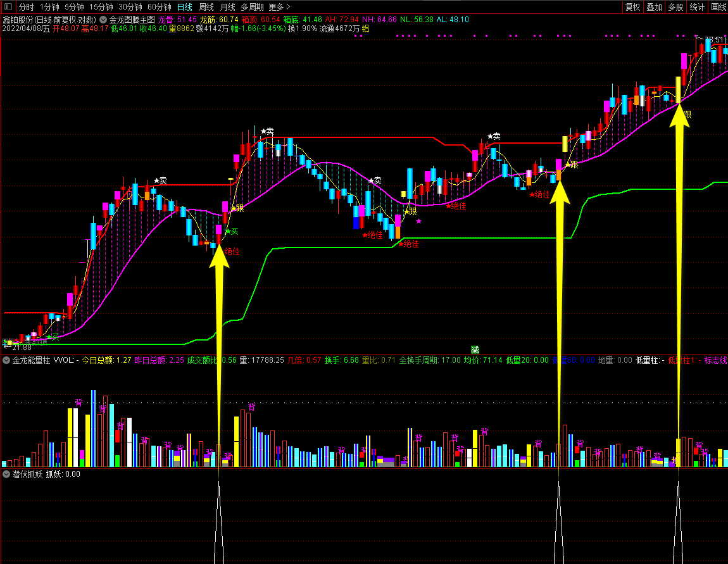728x564 pixels.
Task: Switch chart to 30分钟 period
Action: pyautogui.click(x=130, y=7)
